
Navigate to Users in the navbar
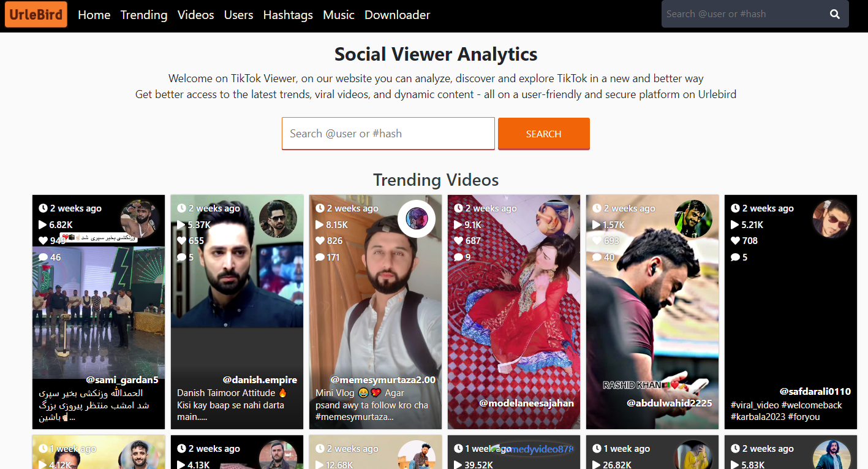(x=239, y=15)
